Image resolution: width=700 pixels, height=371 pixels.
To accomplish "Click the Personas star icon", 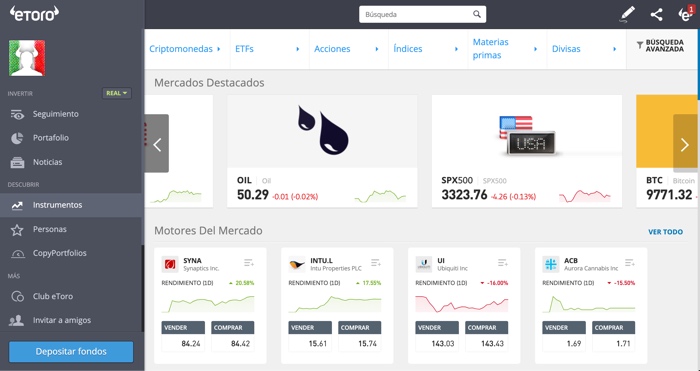I will [17, 230].
